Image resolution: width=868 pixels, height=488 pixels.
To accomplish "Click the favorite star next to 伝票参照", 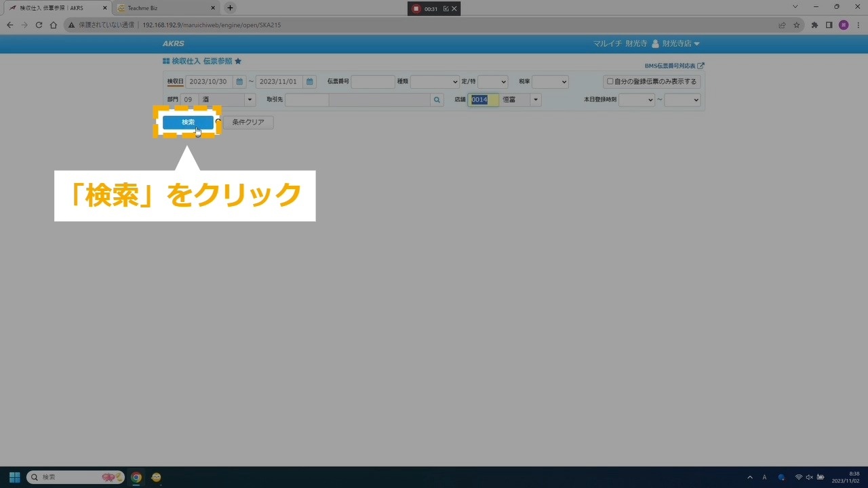I will coord(238,61).
